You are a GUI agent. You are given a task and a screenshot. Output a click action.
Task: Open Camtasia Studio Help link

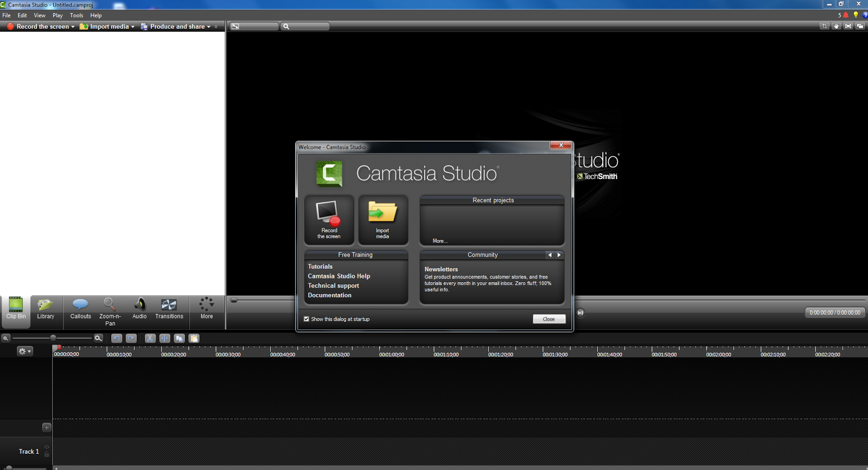tap(339, 276)
